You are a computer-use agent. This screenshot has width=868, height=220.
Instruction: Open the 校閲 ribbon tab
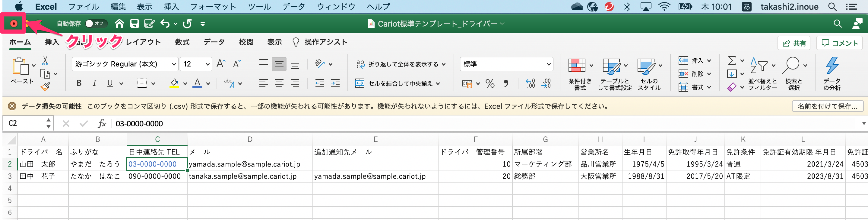pyautogui.click(x=246, y=42)
